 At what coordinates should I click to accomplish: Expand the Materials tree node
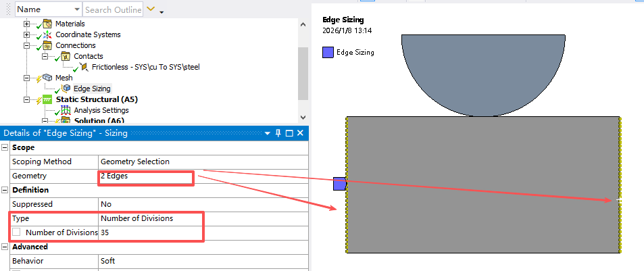[x=27, y=24]
